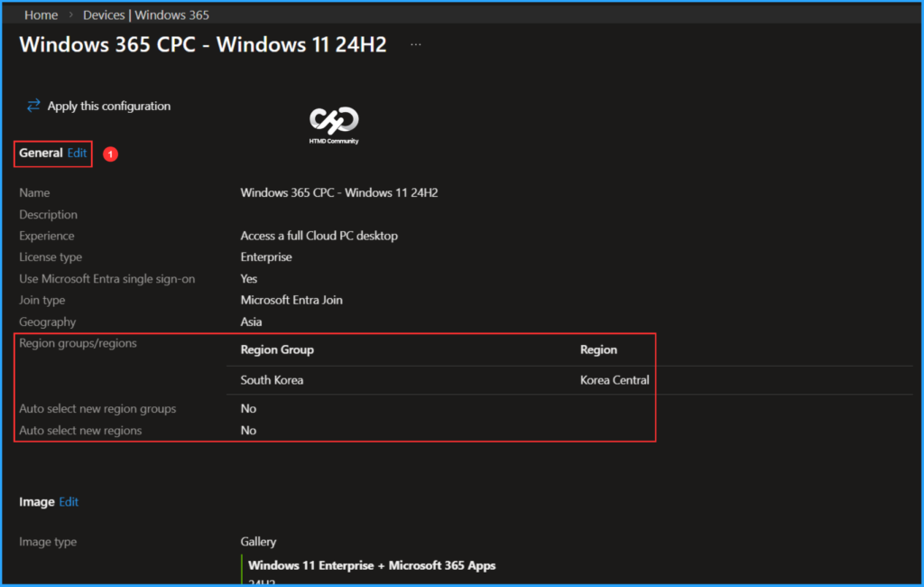Click the Gallery image type value
This screenshot has width=924, height=587.
258,541
